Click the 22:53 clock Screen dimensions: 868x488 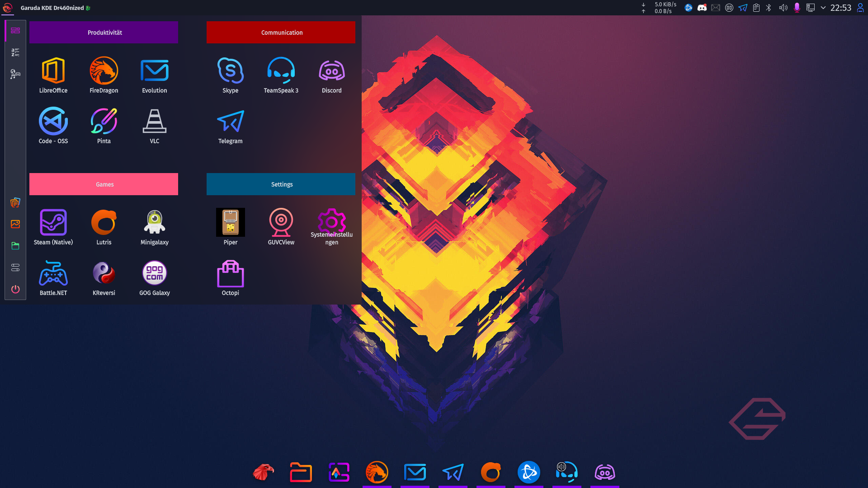pyautogui.click(x=840, y=8)
